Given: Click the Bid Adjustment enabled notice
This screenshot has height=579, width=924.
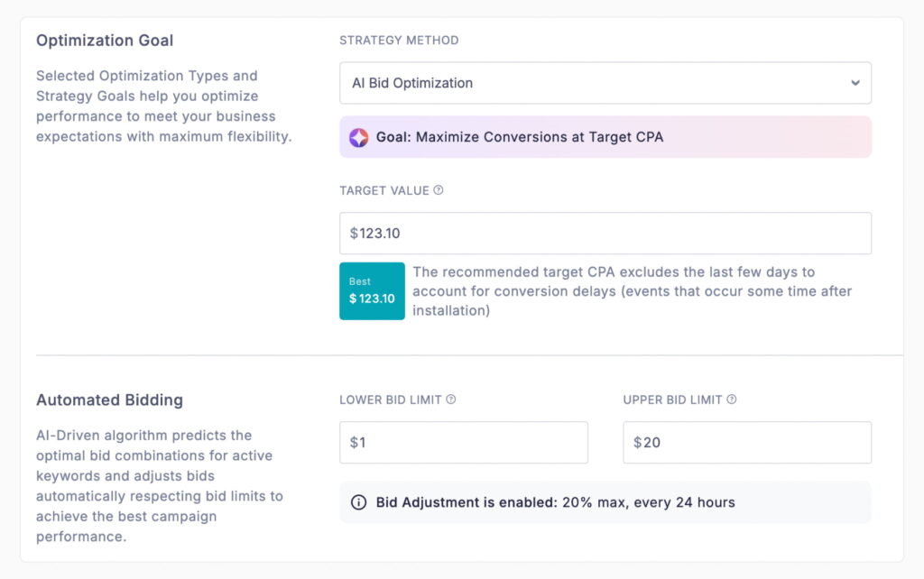Looking at the screenshot, I should pyautogui.click(x=605, y=502).
